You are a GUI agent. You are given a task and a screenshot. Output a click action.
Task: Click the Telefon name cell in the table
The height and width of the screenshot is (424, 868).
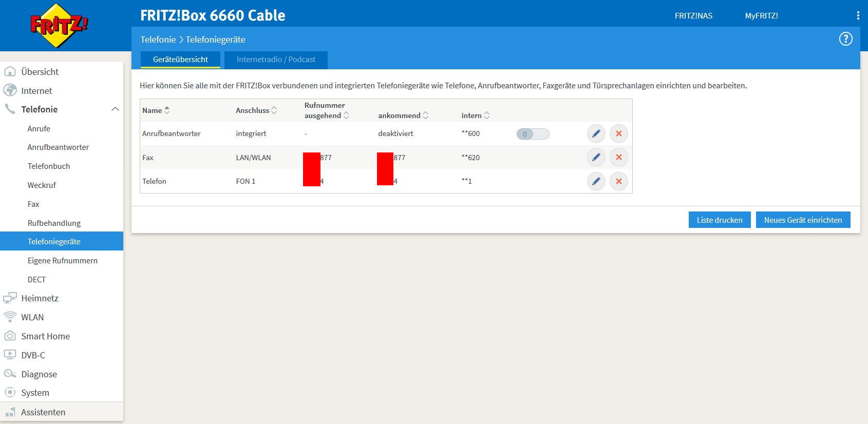(x=154, y=181)
